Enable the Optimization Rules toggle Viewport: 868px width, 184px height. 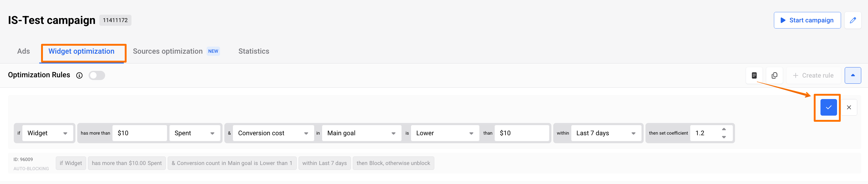coord(97,75)
